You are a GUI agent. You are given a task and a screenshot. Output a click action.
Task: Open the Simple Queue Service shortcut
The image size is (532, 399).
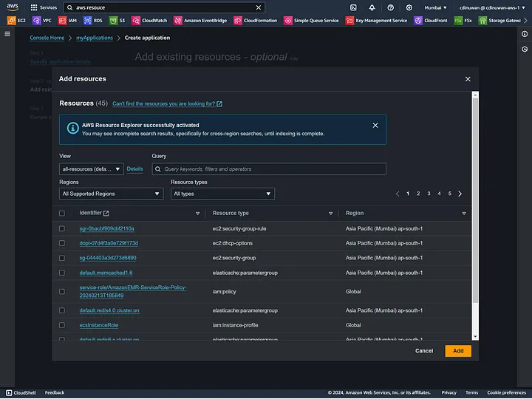[x=311, y=21]
